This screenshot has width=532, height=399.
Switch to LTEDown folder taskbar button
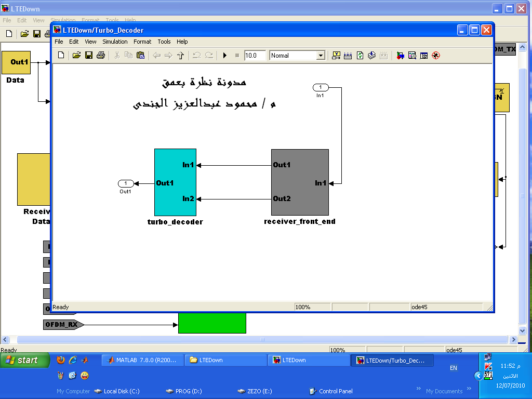point(226,360)
